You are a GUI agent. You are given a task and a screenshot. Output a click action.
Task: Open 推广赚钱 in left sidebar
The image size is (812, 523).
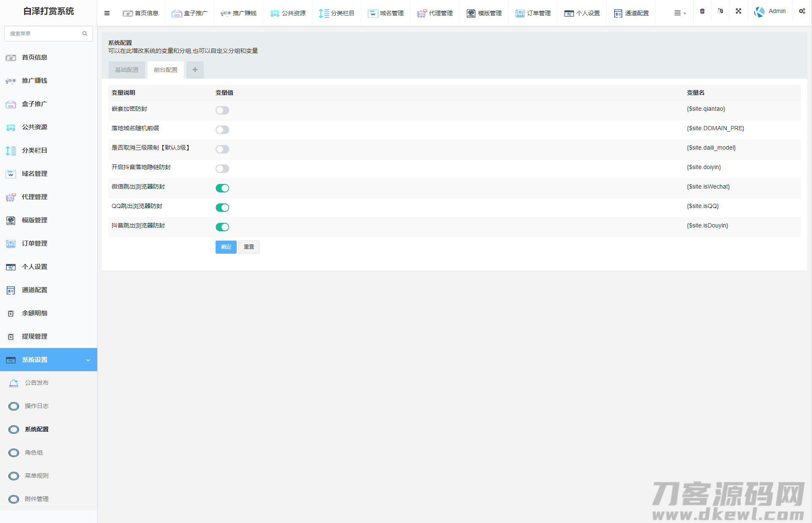point(35,81)
